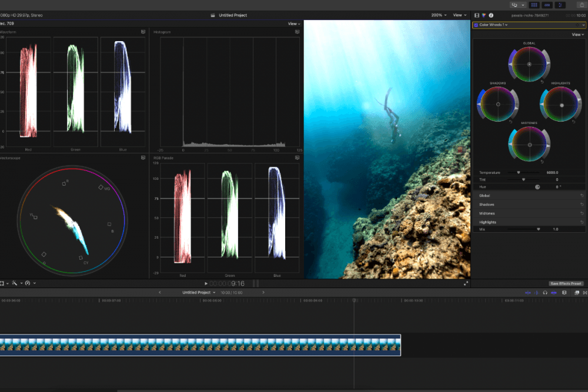
Task: Reset the Highlights parameter row
Action: pyautogui.click(x=582, y=222)
